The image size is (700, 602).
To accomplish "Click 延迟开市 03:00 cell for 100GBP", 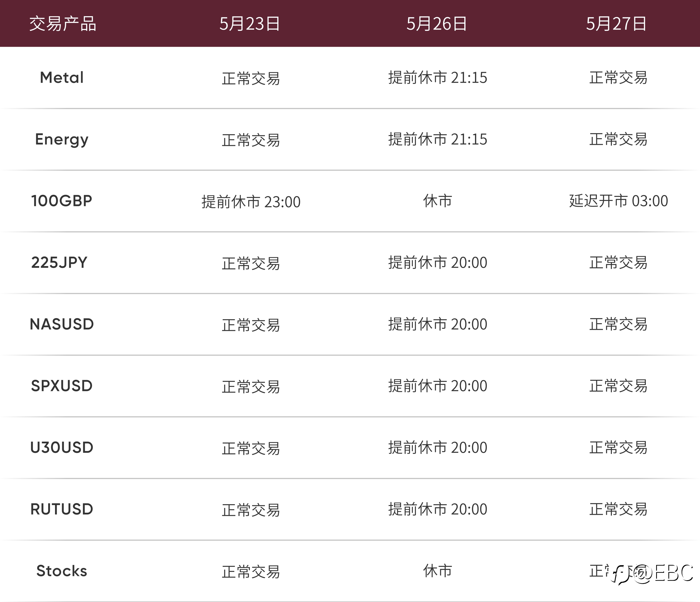I will (x=619, y=201).
